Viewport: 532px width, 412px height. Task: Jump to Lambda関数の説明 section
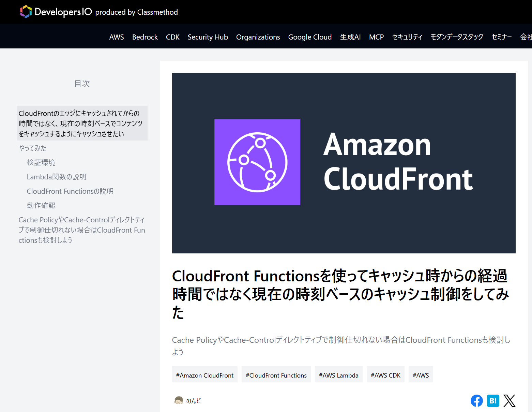pos(57,177)
